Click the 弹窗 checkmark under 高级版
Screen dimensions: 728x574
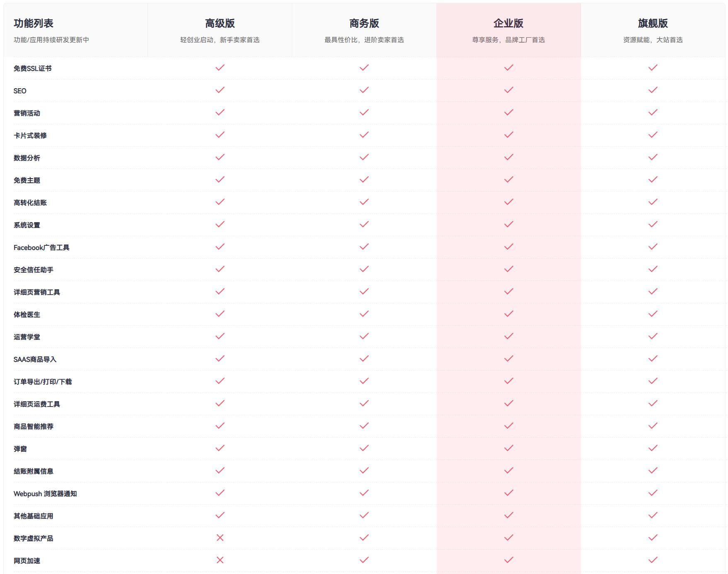[220, 448]
